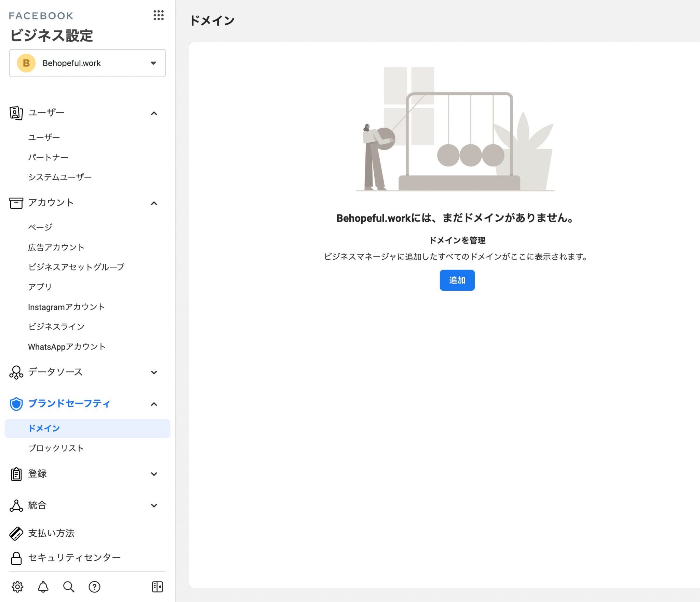This screenshot has height=602, width=700.
Task: Expand the 登録 section chevron
Action: [154, 474]
